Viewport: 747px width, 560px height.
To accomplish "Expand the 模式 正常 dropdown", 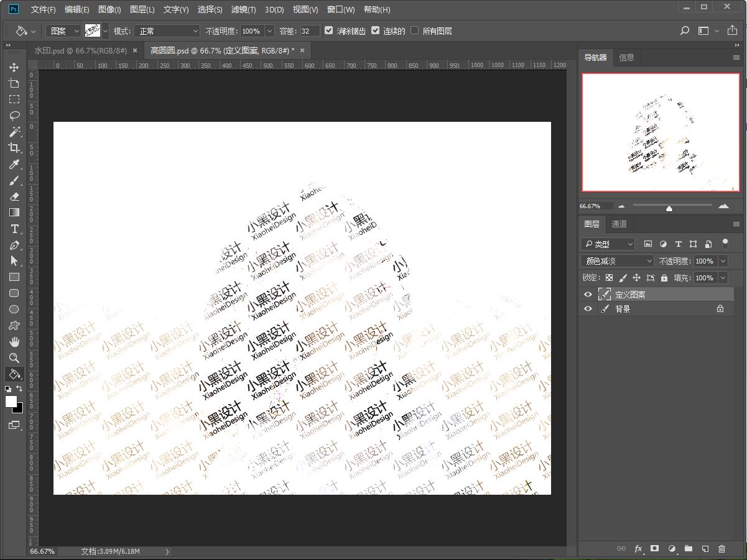I will pyautogui.click(x=167, y=30).
